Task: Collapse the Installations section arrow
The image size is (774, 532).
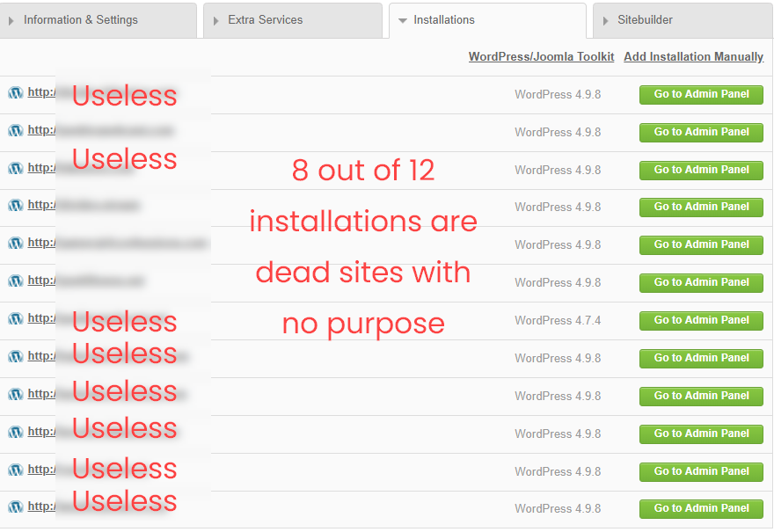Action: 402,20
